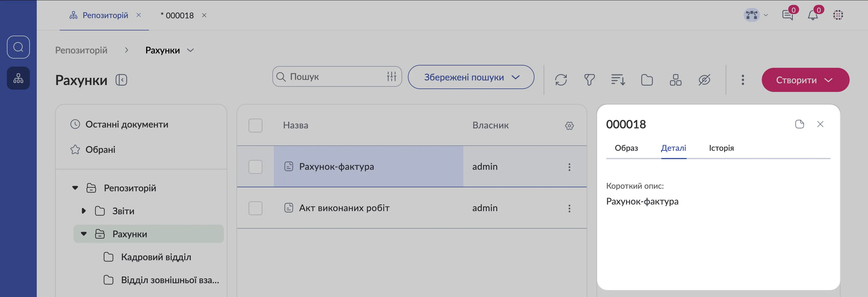Click the Створити button
This screenshot has height=297, width=868.
(x=805, y=80)
